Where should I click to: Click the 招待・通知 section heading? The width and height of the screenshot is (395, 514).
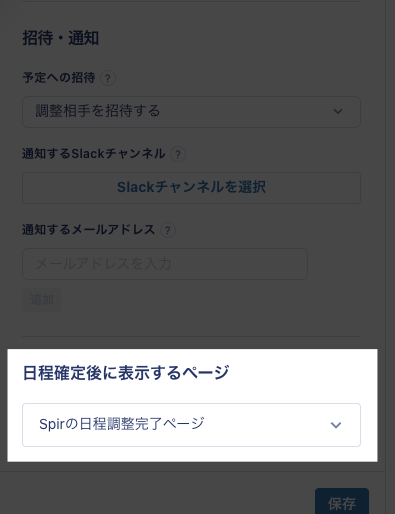61,38
